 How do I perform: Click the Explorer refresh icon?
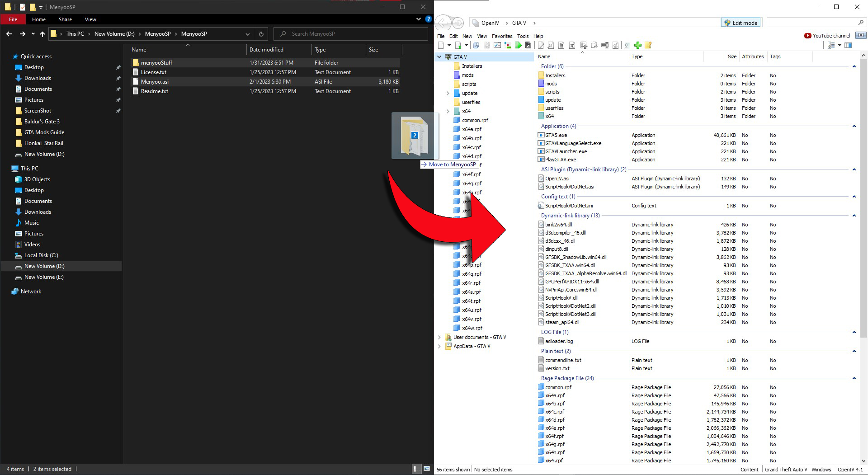(x=261, y=34)
